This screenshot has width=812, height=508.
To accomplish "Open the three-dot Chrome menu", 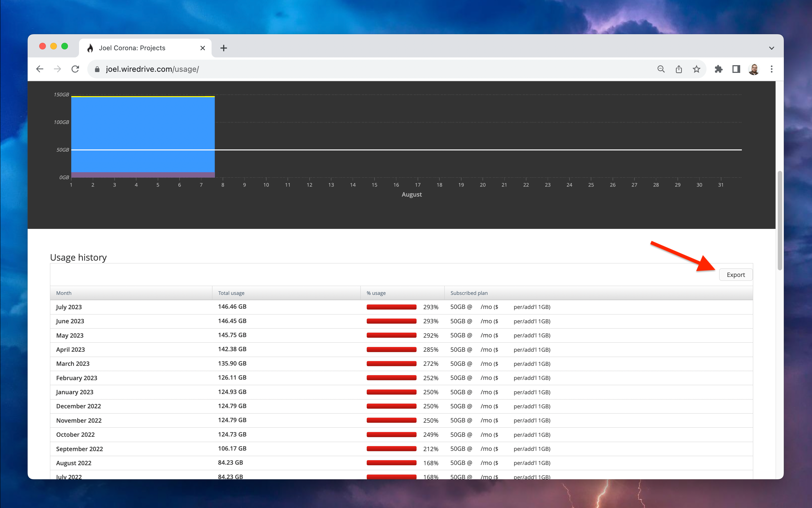I will (771, 69).
